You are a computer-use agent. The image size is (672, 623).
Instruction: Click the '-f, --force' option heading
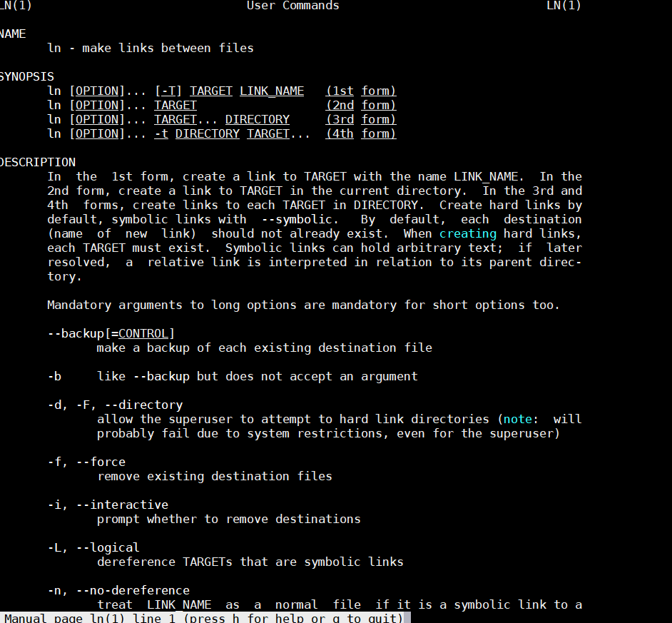tap(86, 462)
